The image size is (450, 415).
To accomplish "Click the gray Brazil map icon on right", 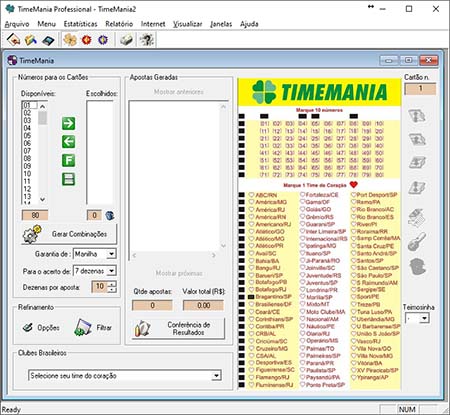I will (x=417, y=266).
